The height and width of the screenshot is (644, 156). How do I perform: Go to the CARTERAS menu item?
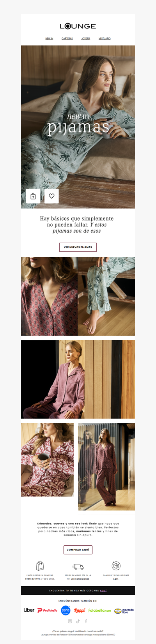[67, 39]
